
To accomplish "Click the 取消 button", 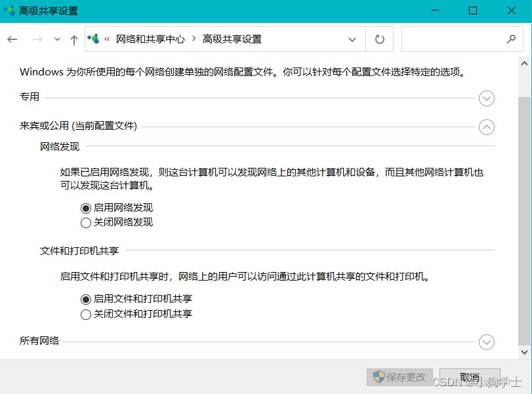I will (470, 377).
